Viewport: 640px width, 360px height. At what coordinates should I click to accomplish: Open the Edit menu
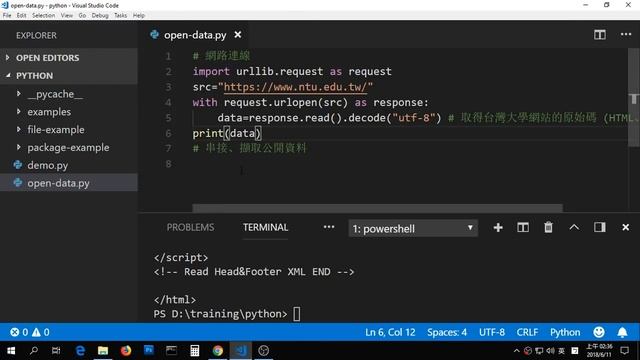click(x=21, y=15)
